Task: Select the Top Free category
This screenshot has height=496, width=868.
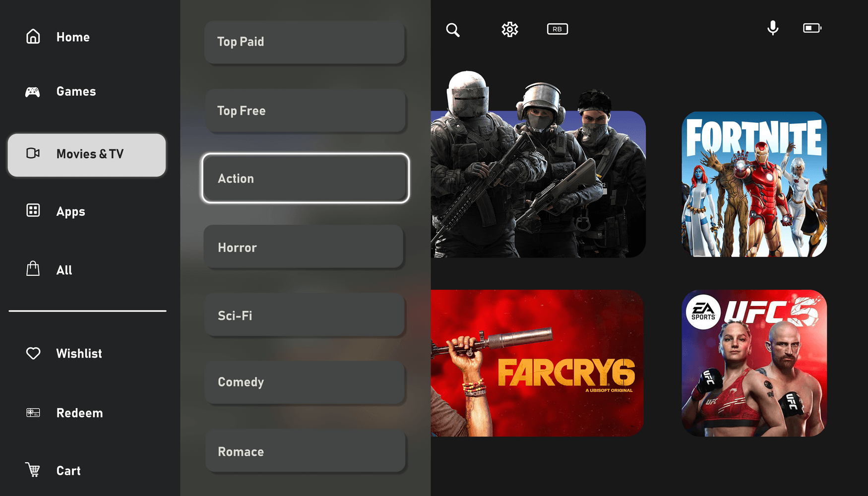Action: coord(306,111)
